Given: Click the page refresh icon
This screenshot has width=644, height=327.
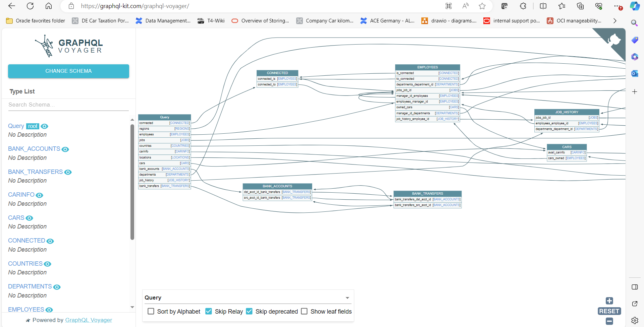Looking at the screenshot, I should pyautogui.click(x=30, y=6).
